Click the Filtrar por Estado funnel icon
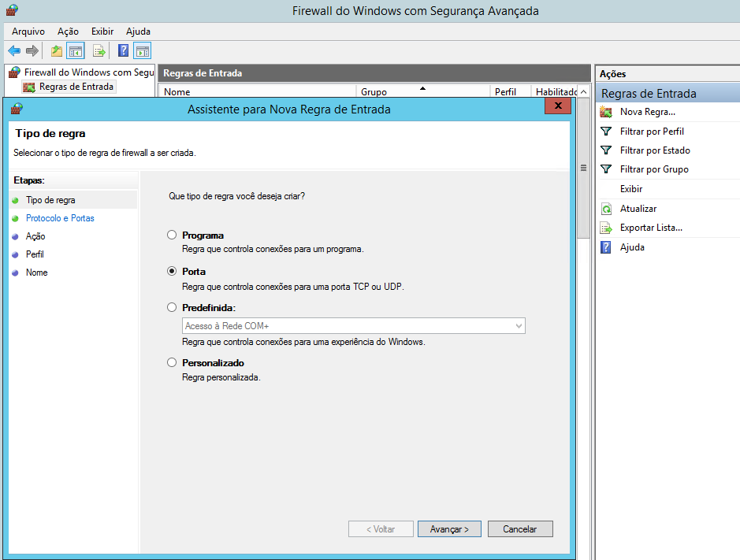Image resolution: width=740 pixels, height=560 pixels. tap(606, 150)
